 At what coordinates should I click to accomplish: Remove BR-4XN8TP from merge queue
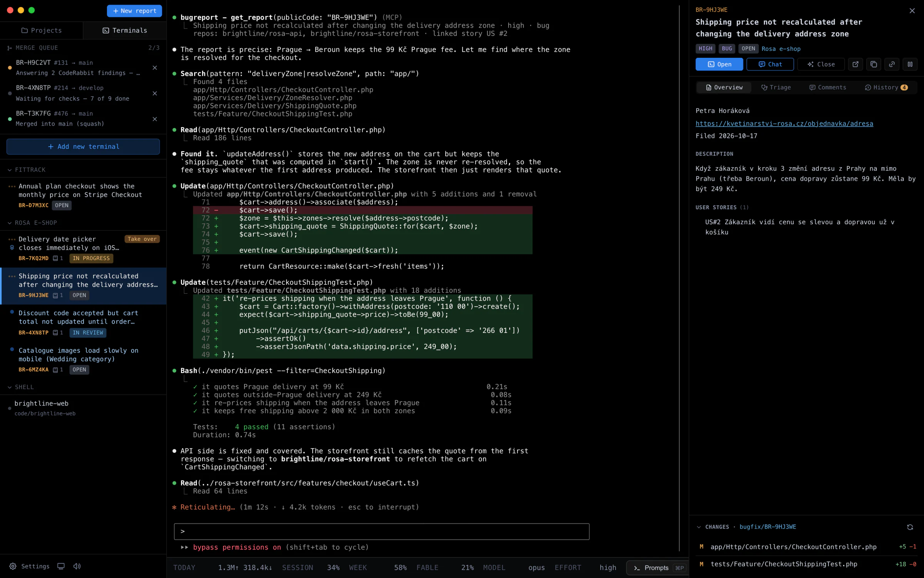(x=155, y=93)
